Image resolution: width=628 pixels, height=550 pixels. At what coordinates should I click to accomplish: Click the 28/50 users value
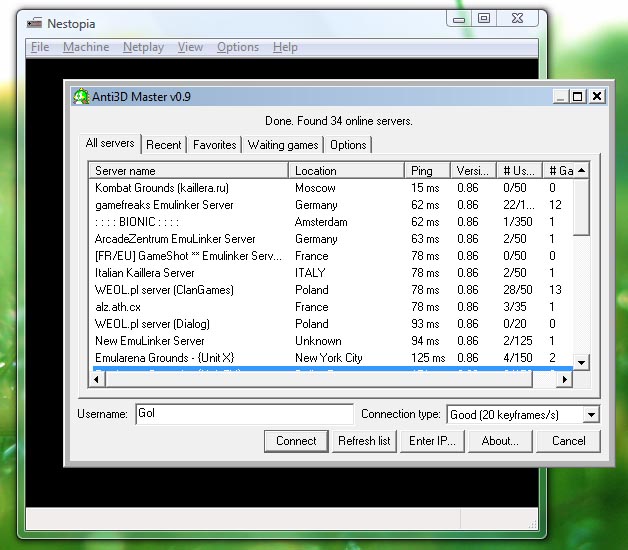tap(518, 290)
